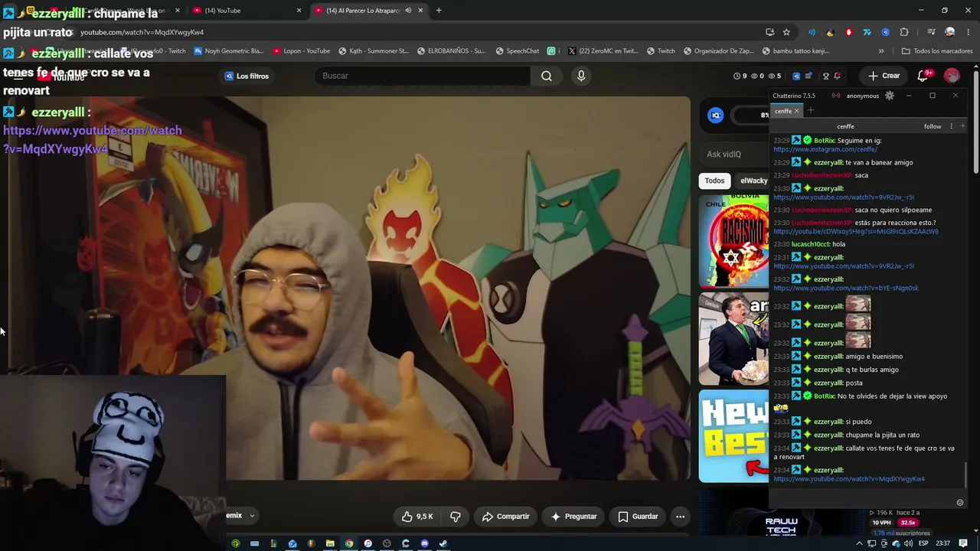Expand the remix dropdown chevron

coord(251,516)
